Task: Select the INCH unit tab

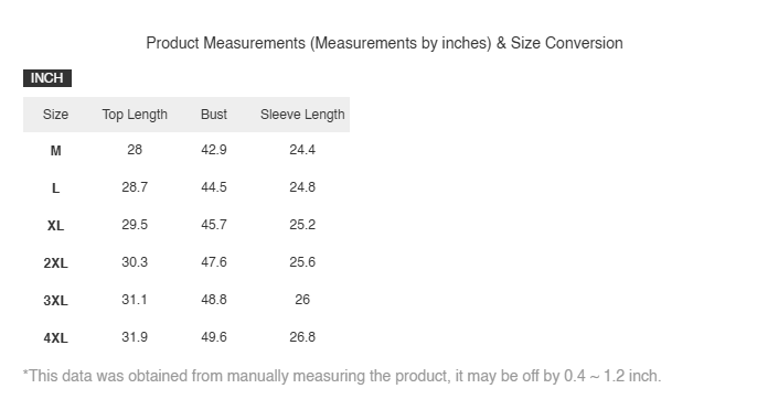Action: (47, 79)
